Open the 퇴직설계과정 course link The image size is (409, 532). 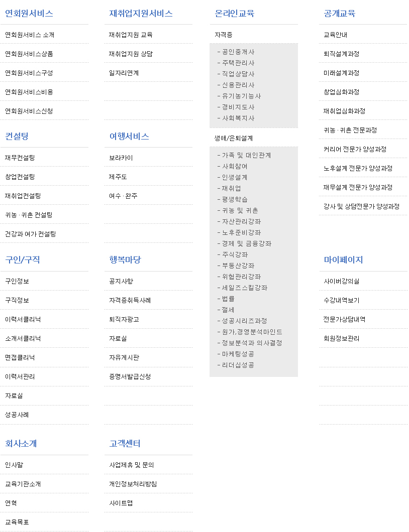[341, 54]
